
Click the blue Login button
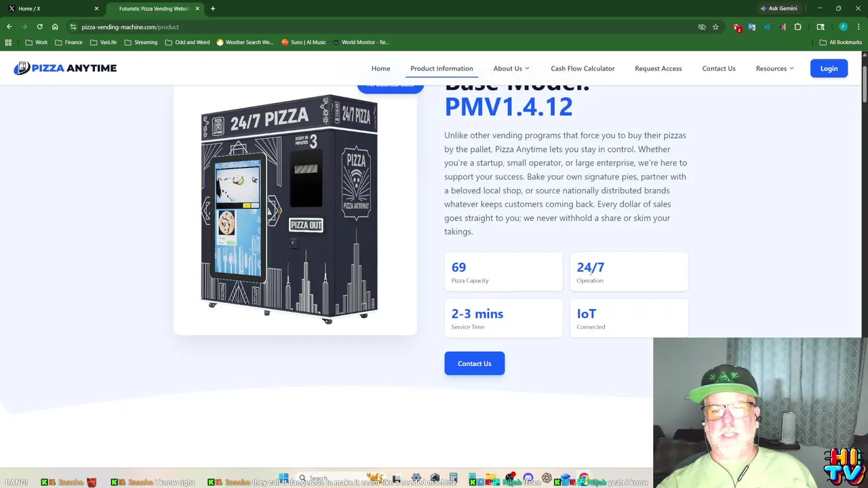click(x=829, y=68)
